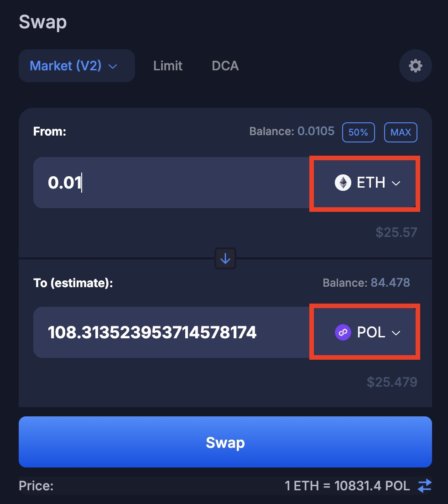Screen dimensions: 448x504
Task: Click the purple POL token icon
Action: pos(343,332)
